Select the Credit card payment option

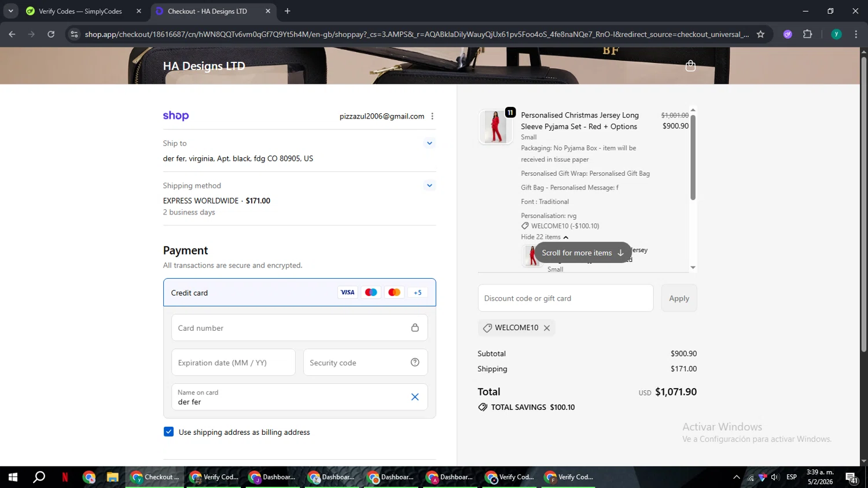pyautogui.click(x=299, y=293)
